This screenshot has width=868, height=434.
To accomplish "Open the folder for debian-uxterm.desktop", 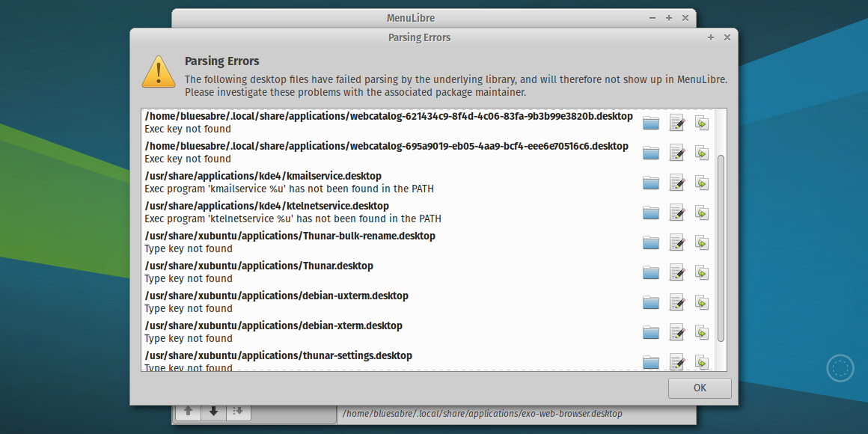I will (650, 302).
